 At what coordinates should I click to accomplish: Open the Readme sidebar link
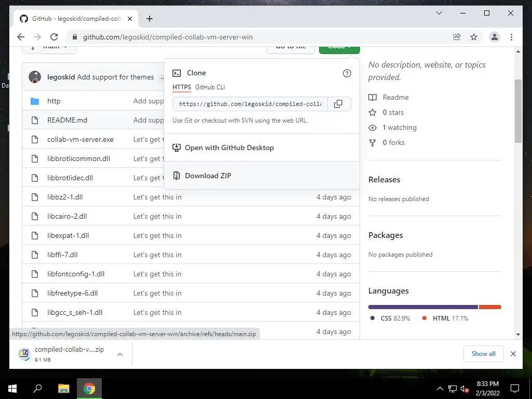point(395,97)
